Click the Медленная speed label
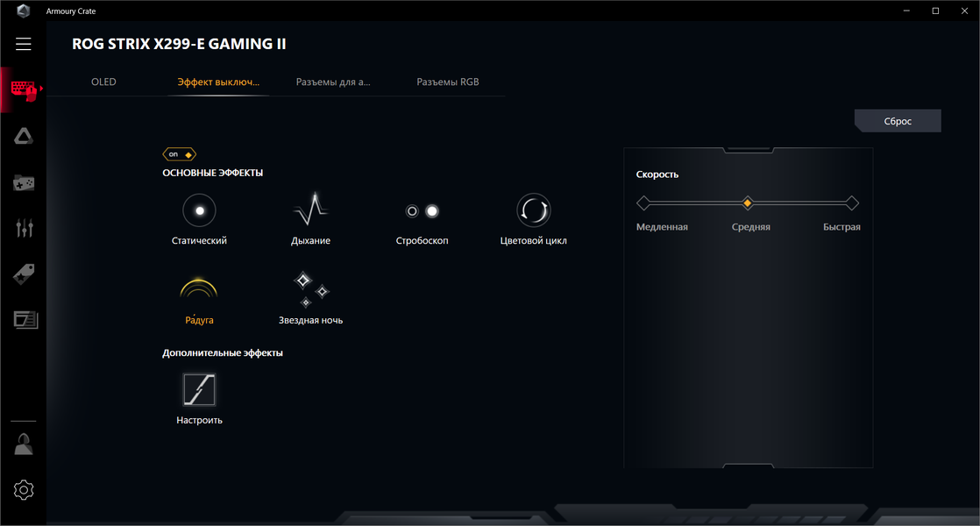This screenshot has width=980, height=526. coord(662,227)
